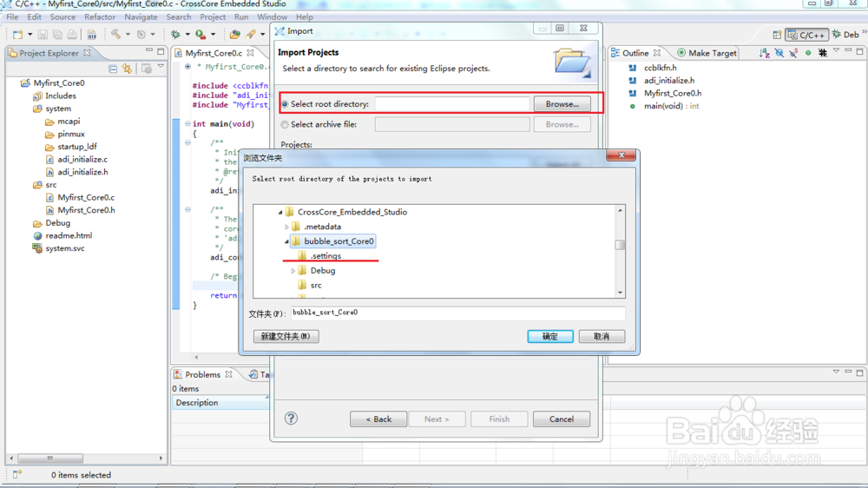Click the Open Element folder icon
The image size is (868, 488).
(234, 35)
